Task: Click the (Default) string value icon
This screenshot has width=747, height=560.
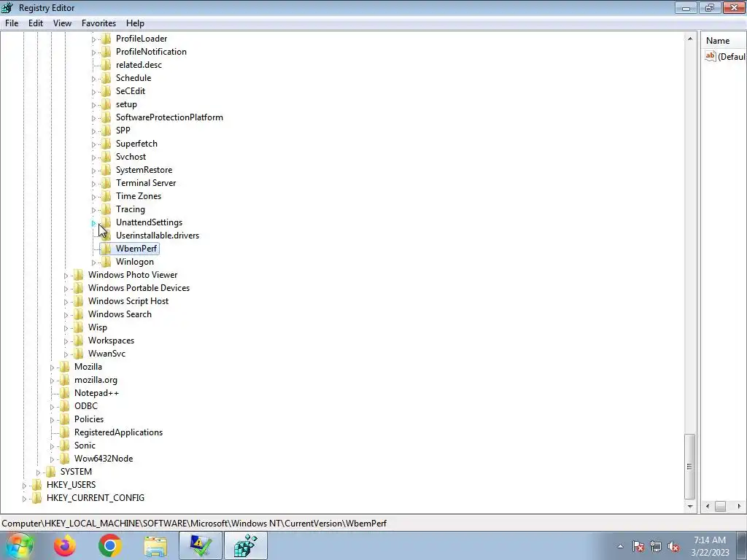Action: point(711,56)
